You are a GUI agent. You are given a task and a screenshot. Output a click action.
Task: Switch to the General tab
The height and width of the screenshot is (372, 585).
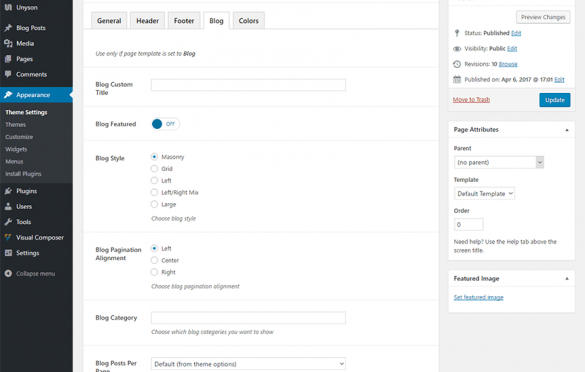pyautogui.click(x=109, y=21)
